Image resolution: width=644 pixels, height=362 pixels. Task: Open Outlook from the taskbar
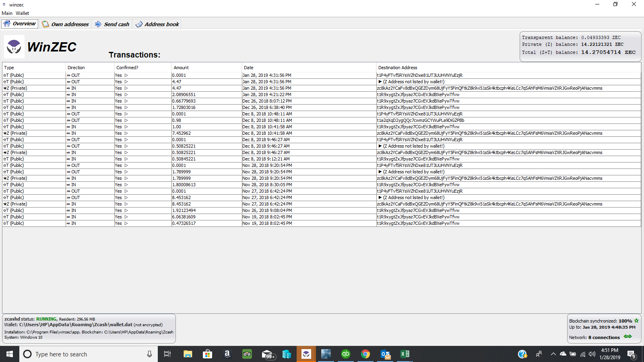coord(385,354)
